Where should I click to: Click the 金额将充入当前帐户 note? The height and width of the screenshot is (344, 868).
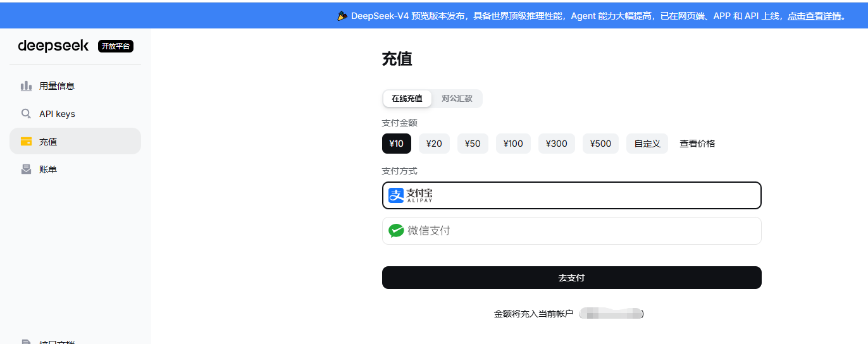pos(533,314)
